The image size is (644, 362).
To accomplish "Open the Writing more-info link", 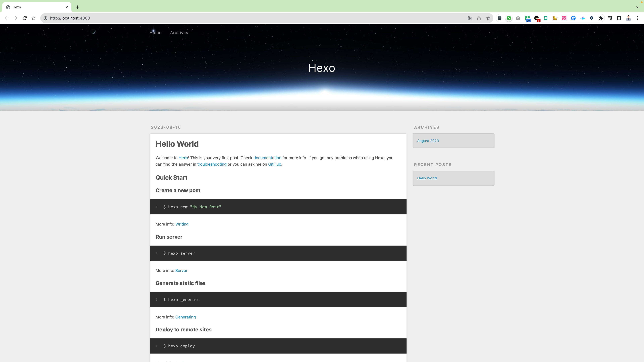I will pos(182,224).
